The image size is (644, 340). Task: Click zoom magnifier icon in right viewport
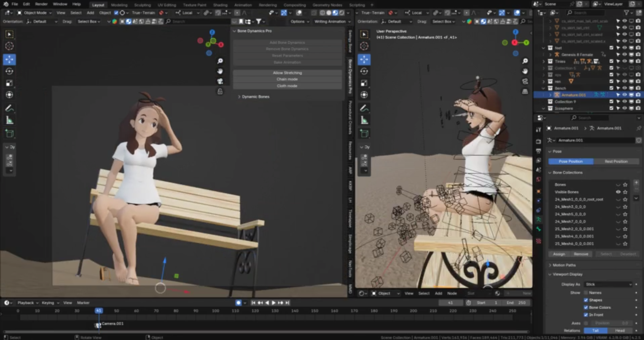[x=525, y=61]
